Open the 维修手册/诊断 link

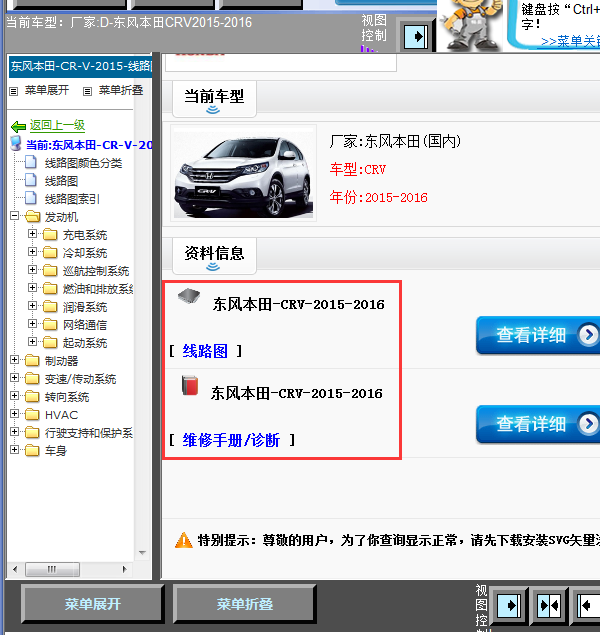(x=231, y=440)
